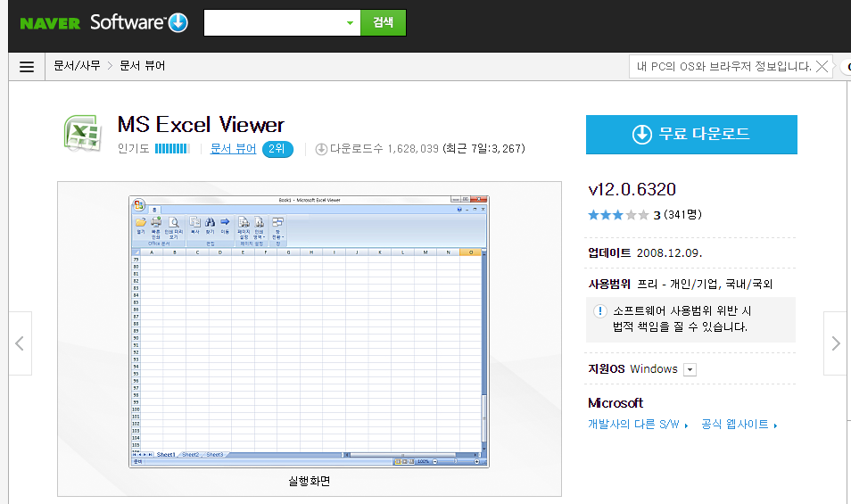The width and height of the screenshot is (851, 504).
Task: Open the Software home logo link
Action: (128, 22)
